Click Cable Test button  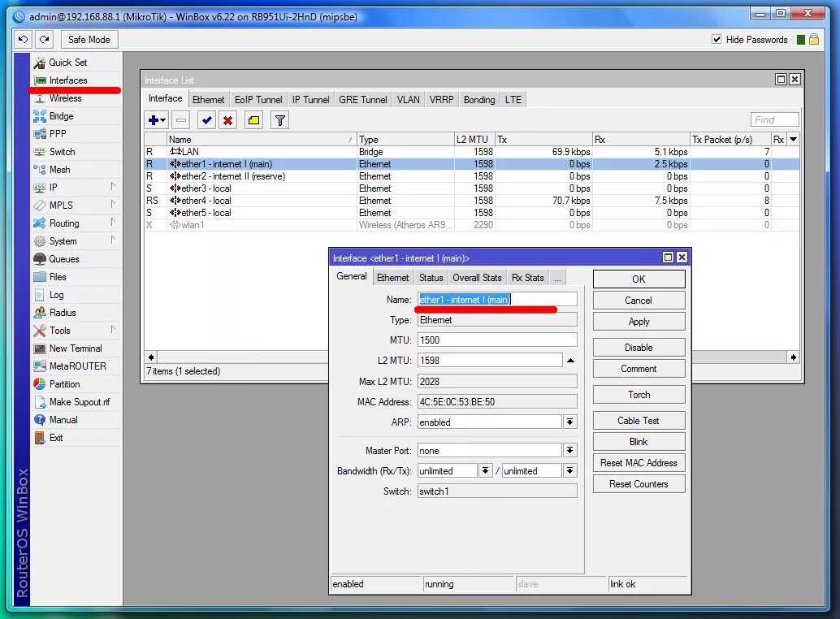pyautogui.click(x=639, y=421)
